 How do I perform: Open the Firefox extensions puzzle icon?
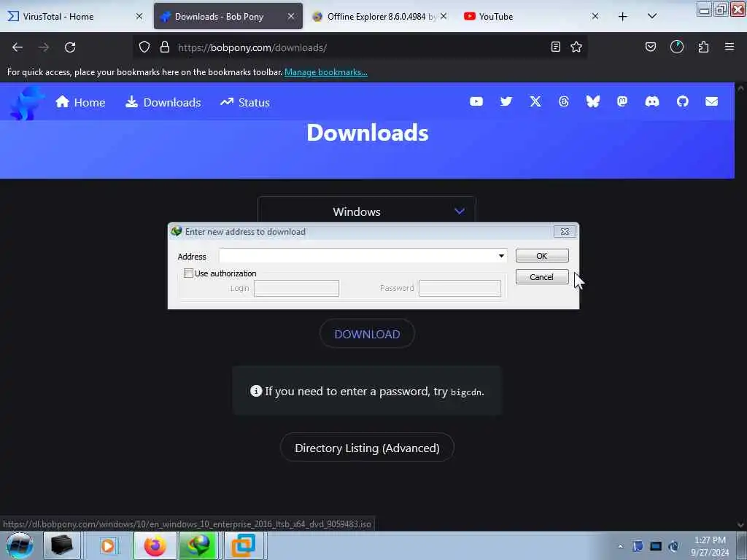tap(703, 47)
